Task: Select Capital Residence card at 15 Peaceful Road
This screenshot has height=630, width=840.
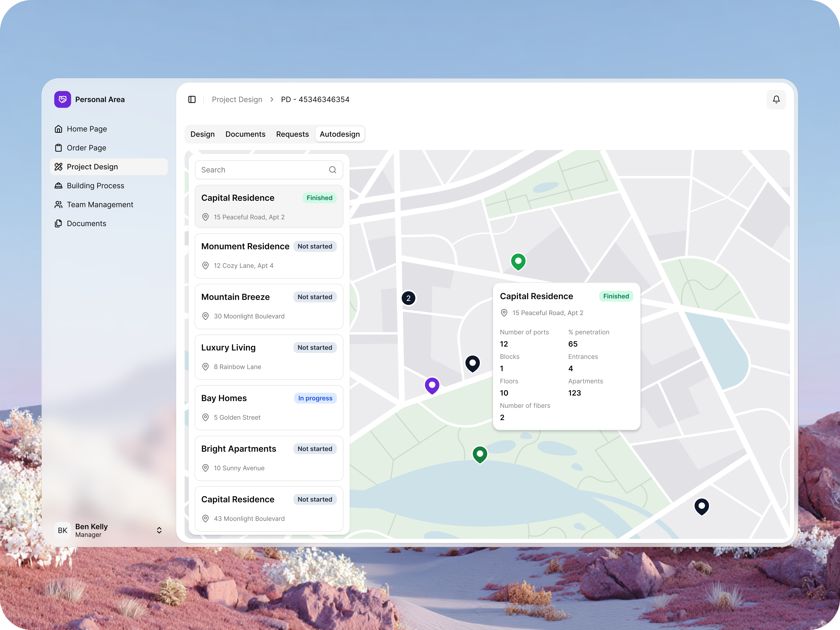Action: pyautogui.click(x=269, y=206)
